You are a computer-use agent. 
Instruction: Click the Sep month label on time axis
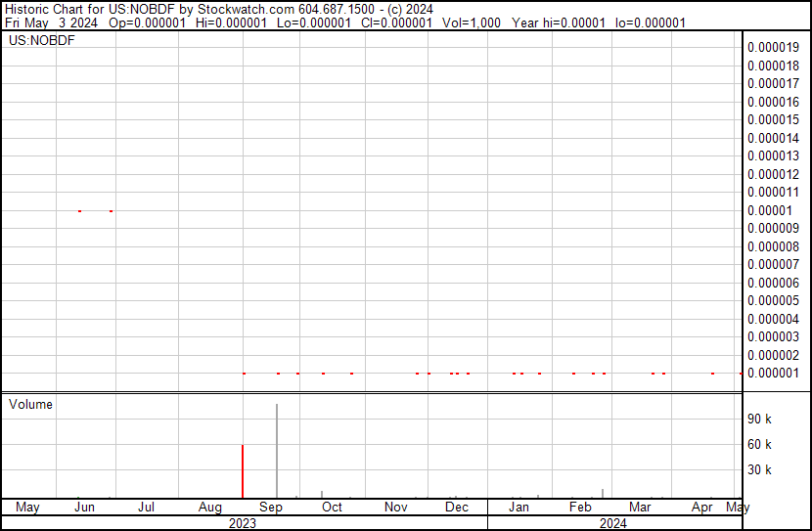[271, 508]
